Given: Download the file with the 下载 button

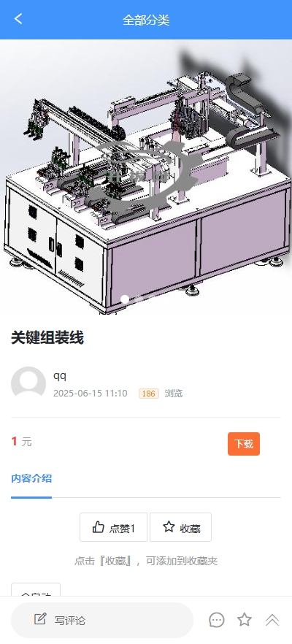Looking at the screenshot, I should [x=244, y=444].
